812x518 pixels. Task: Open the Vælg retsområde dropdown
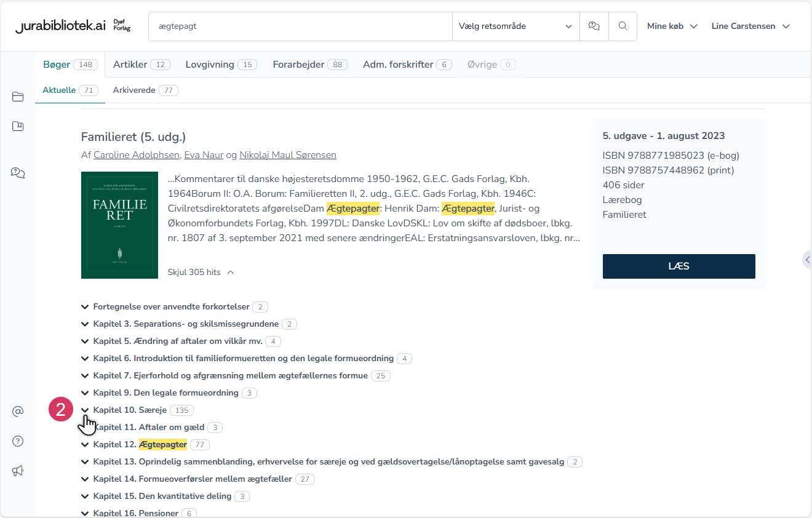coord(515,26)
